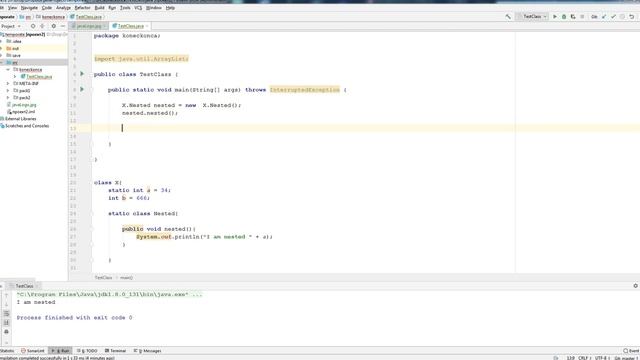Open the SonarLint tool window
Image resolution: width=640 pixels, height=360 pixels.
33,351
